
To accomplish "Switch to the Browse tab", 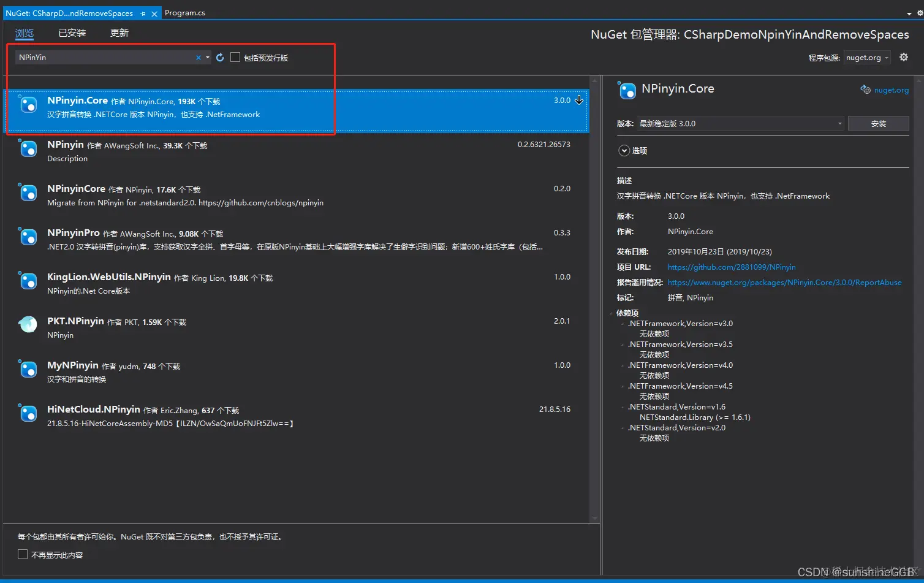I will tap(25, 33).
